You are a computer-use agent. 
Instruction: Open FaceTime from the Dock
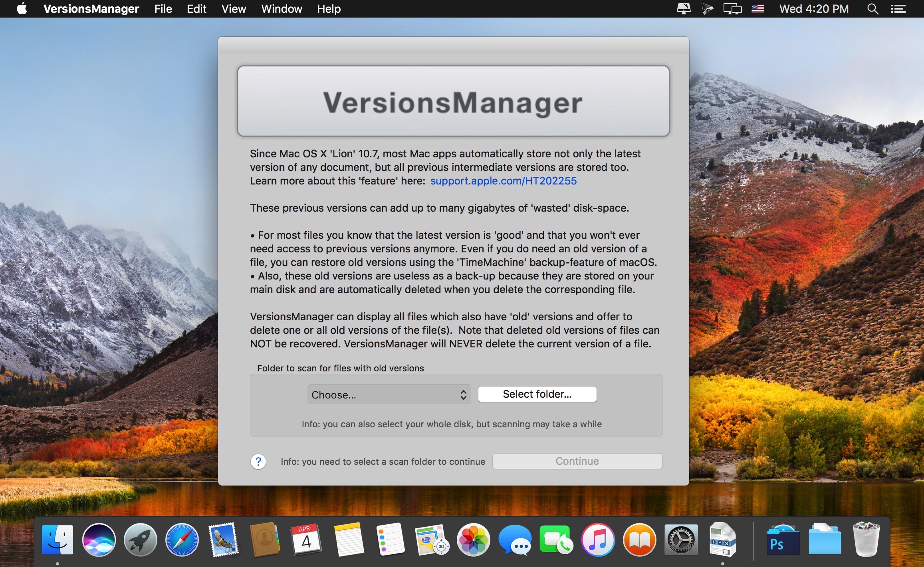tap(556, 540)
